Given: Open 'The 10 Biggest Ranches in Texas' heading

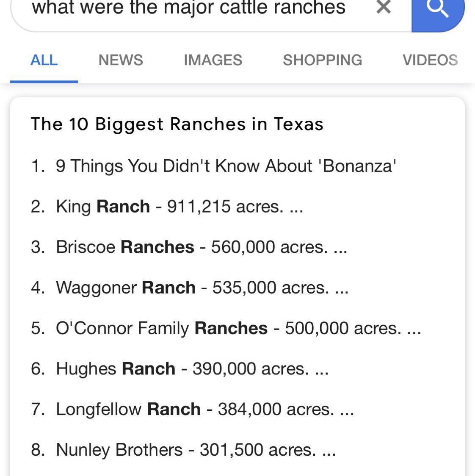Looking at the screenshot, I should click(177, 124).
